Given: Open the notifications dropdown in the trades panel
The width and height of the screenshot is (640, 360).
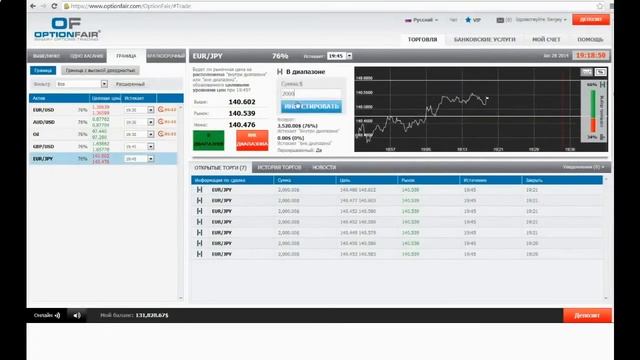Looking at the screenshot, I should pyautogui.click(x=584, y=167).
